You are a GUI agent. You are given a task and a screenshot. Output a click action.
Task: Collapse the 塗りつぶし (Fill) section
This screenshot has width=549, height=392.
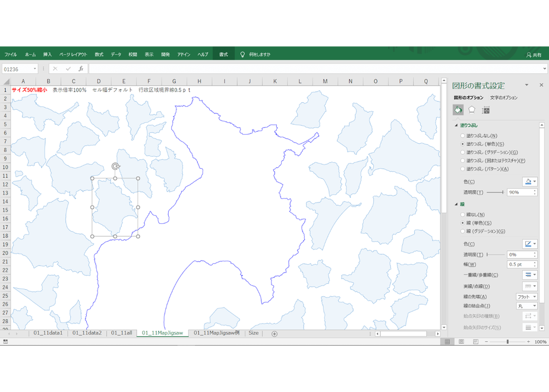click(456, 125)
